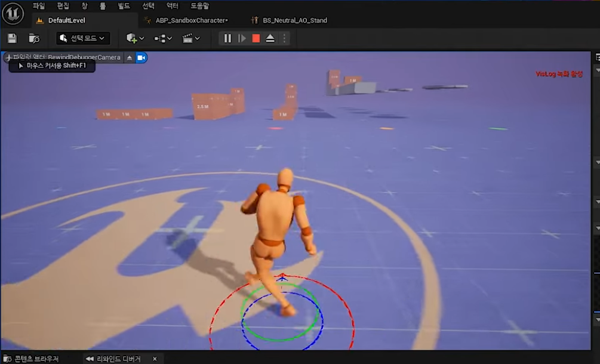Toggle the blue camera view icon
This screenshot has width=600, height=364.
141,58
